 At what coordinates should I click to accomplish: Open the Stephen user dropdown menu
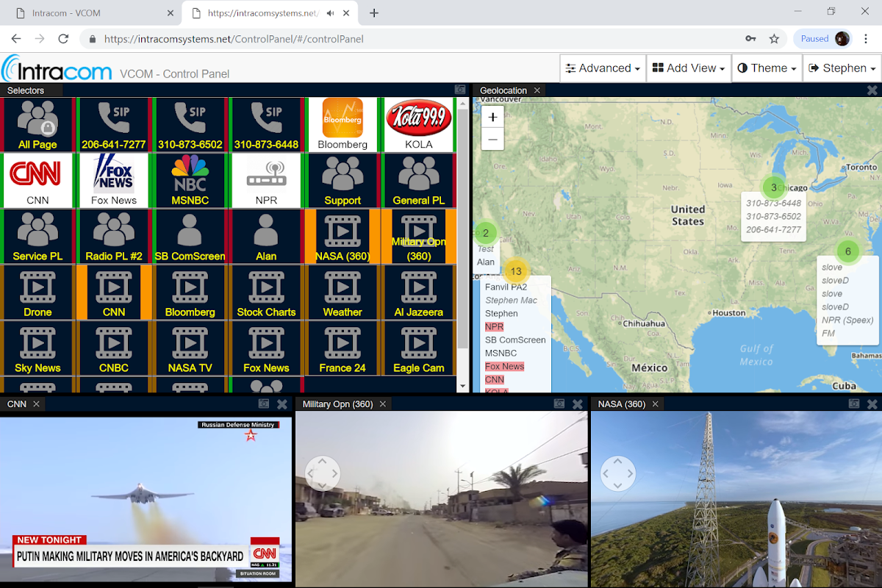click(x=842, y=68)
